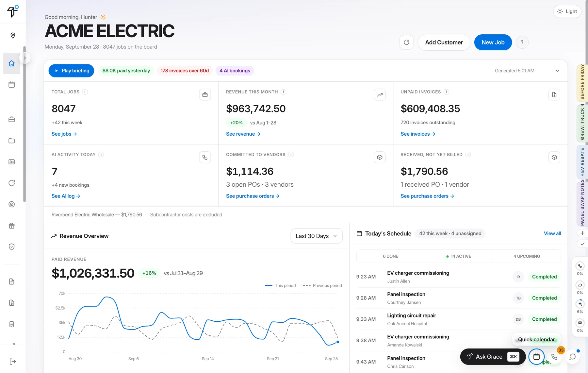The image size is (588, 373).
Task: Open See purchase orders under Committed to Vendors
Action: click(x=253, y=196)
